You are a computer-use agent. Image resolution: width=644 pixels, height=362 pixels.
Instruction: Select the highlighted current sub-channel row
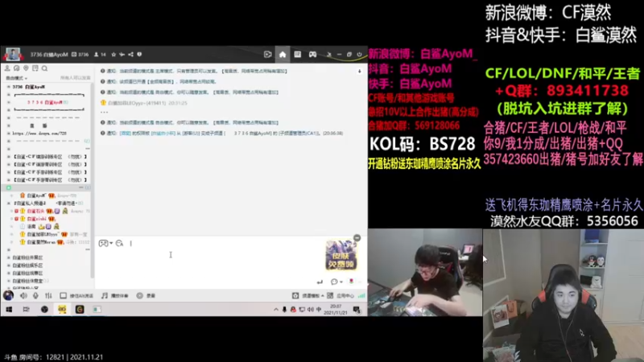pos(47,187)
